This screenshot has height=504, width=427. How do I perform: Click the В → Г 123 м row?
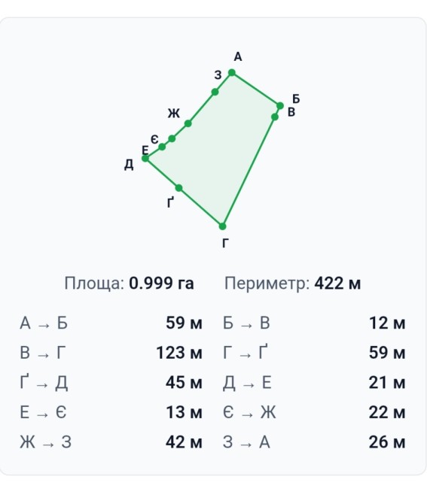coord(111,353)
